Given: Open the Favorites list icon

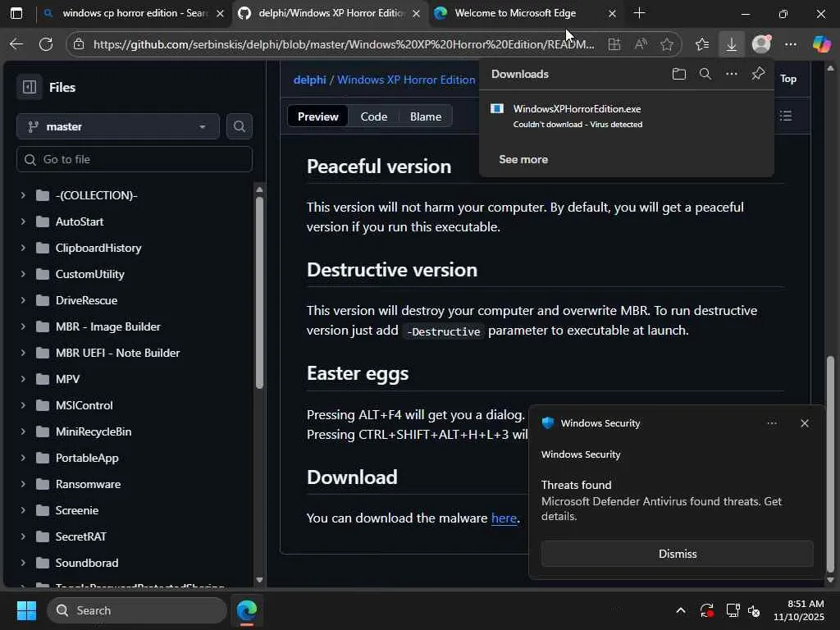Looking at the screenshot, I should pyautogui.click(x=702, y=44).
